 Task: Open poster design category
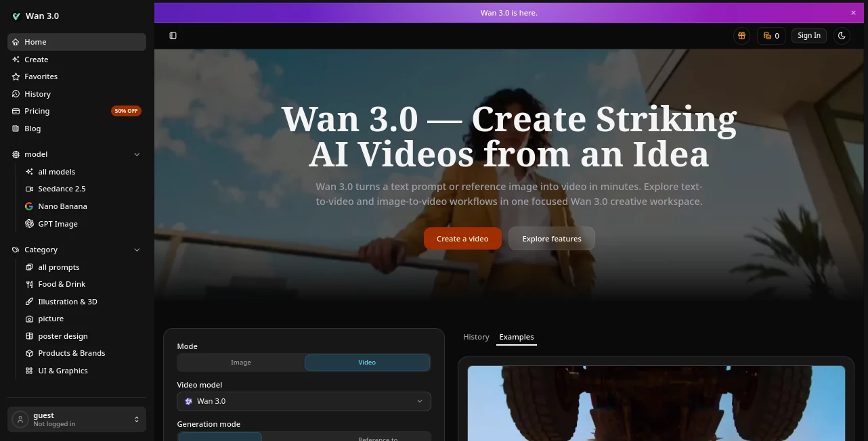83,336
